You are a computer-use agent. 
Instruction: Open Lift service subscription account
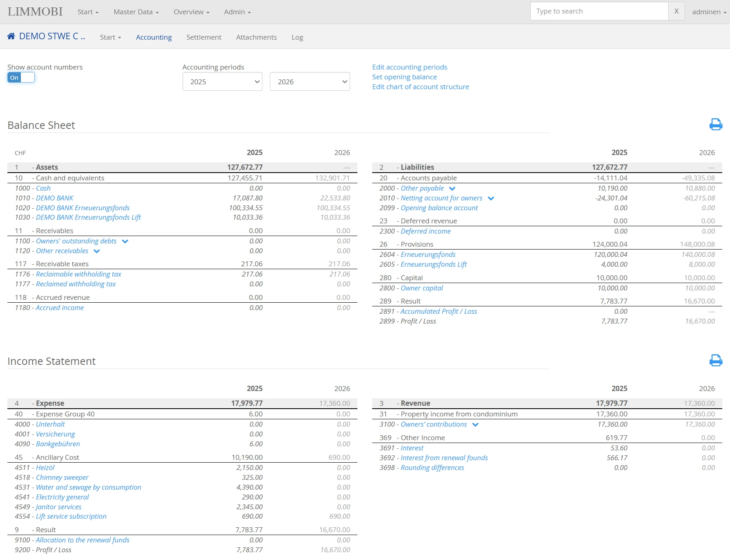click(71, 516)
